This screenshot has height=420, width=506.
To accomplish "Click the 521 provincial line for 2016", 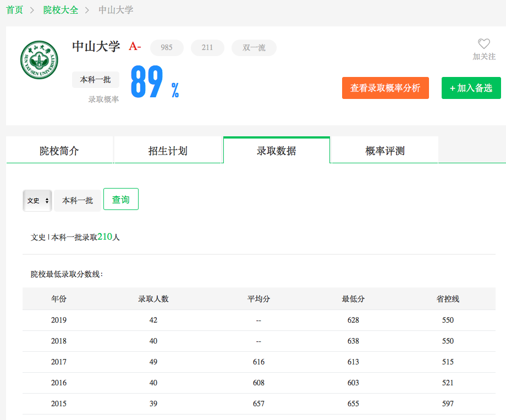I will [448, 383].
